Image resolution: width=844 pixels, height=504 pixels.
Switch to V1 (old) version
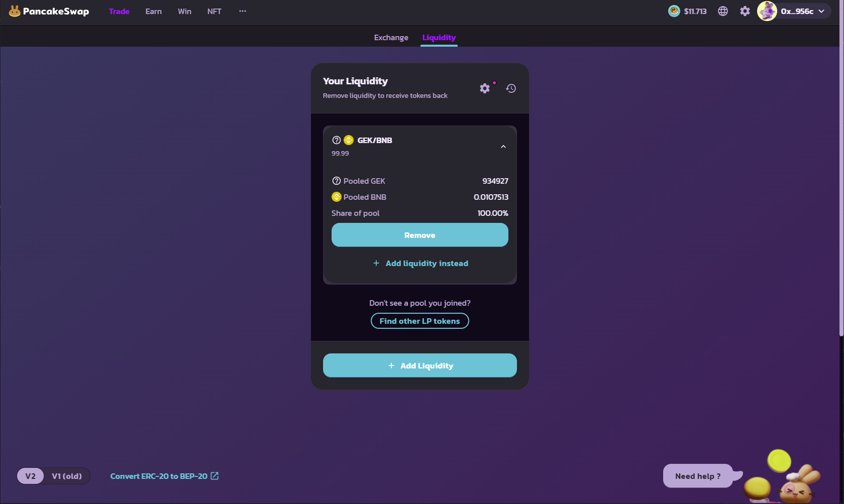click(x=67, y=476)
